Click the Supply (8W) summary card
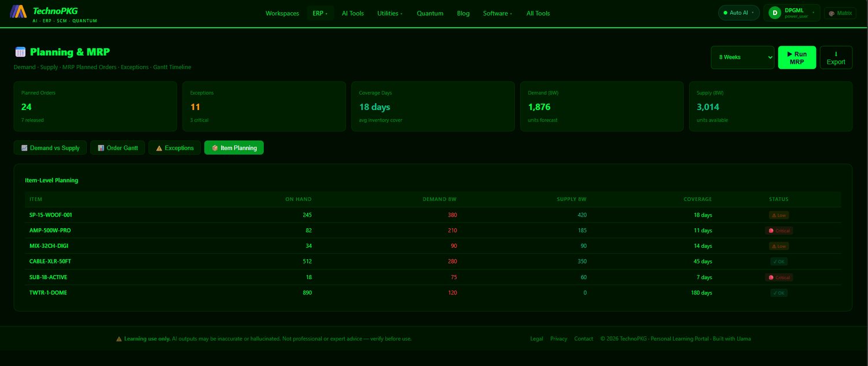The height and width of the screenshot is (366, 868). coord(771,107)
